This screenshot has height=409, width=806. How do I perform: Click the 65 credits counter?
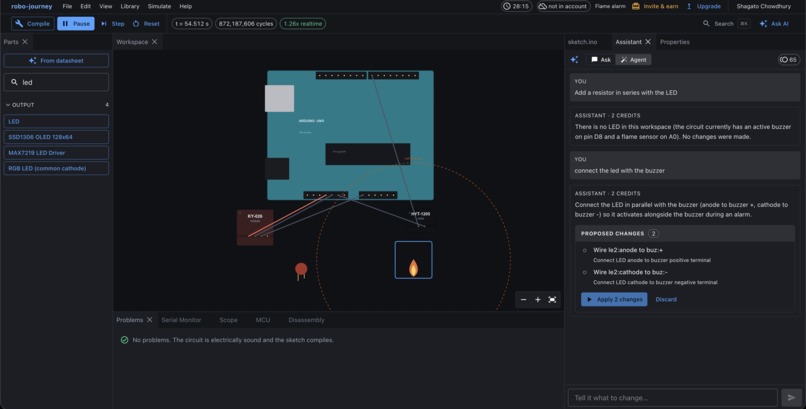tap(789, 60)
